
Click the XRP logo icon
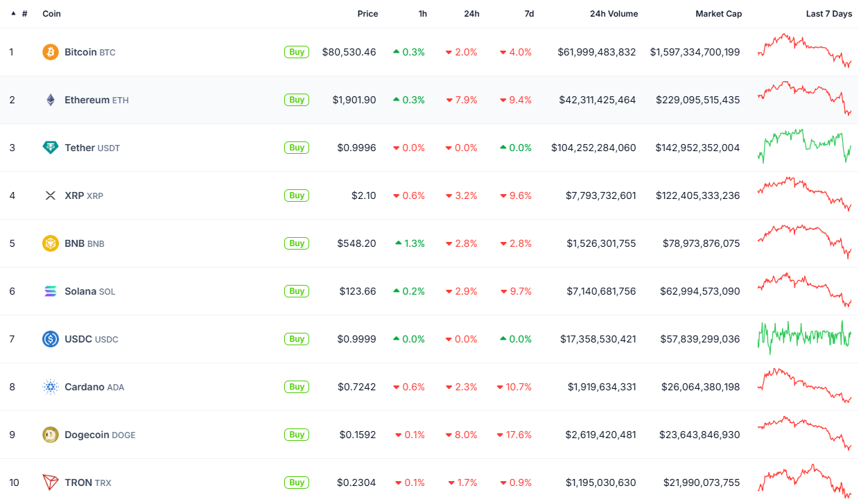51,195
